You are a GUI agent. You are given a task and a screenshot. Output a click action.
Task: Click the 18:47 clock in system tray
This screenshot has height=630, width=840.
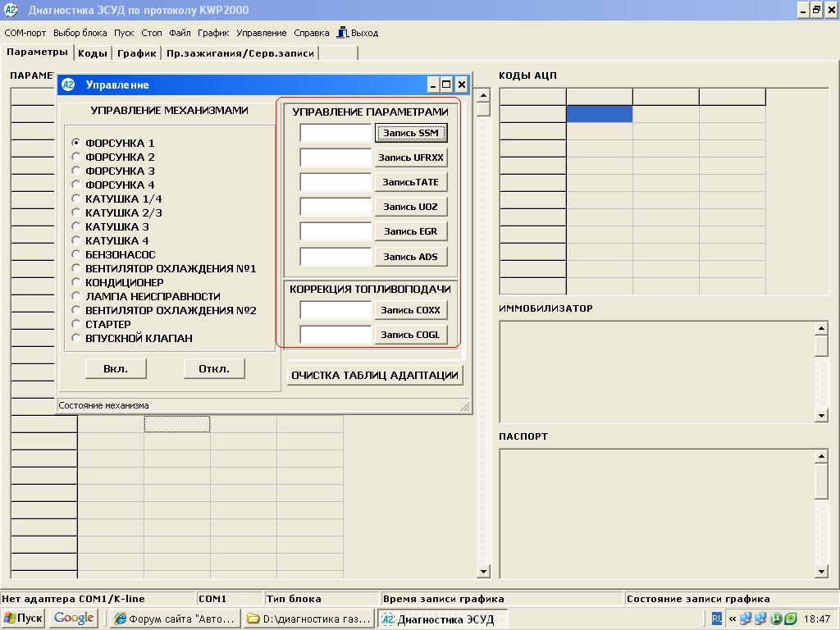[817, 619]
